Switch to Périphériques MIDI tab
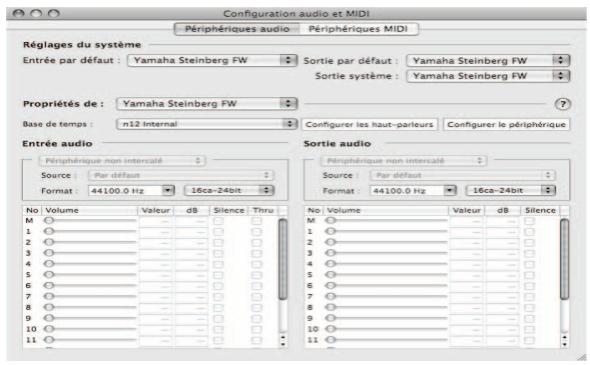The height and width of the screenshot is (365, 590). point(358,29)
